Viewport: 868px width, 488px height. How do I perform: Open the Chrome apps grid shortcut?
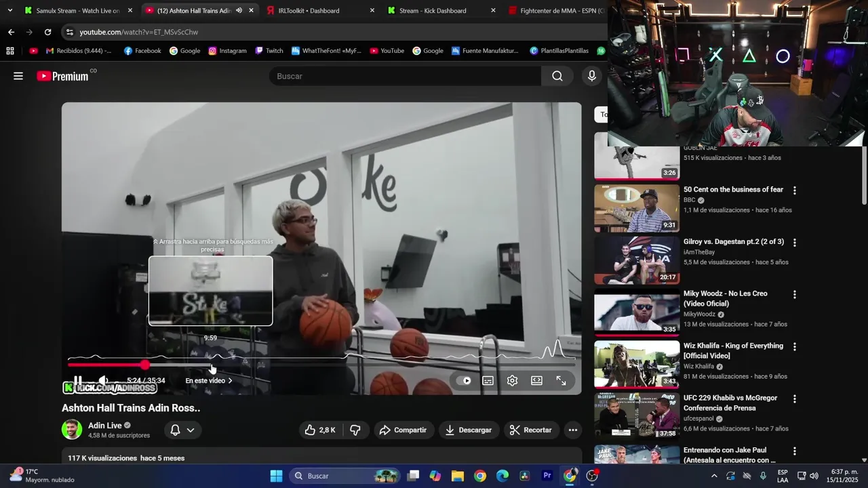(x=10, y=51)
